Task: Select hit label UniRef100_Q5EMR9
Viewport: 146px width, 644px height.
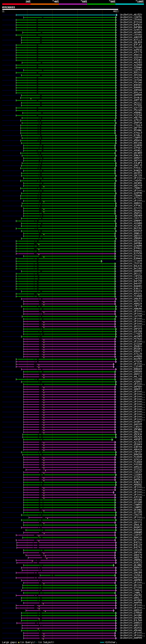Action: point(131,216)
